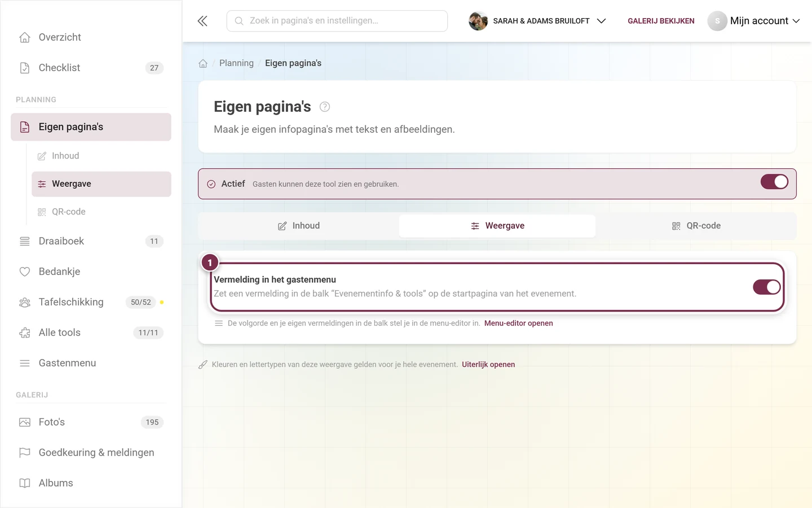Collapse the sidebar with the double-chevron icon
The height and width of the screenshot is (508, 812).
point(202,21)
